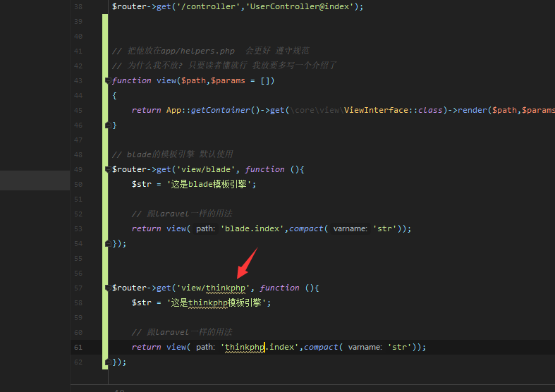Click the 'thinkphp.index' string on line 61
This screenshot has width=555, height=392.
tap(260, 347)
